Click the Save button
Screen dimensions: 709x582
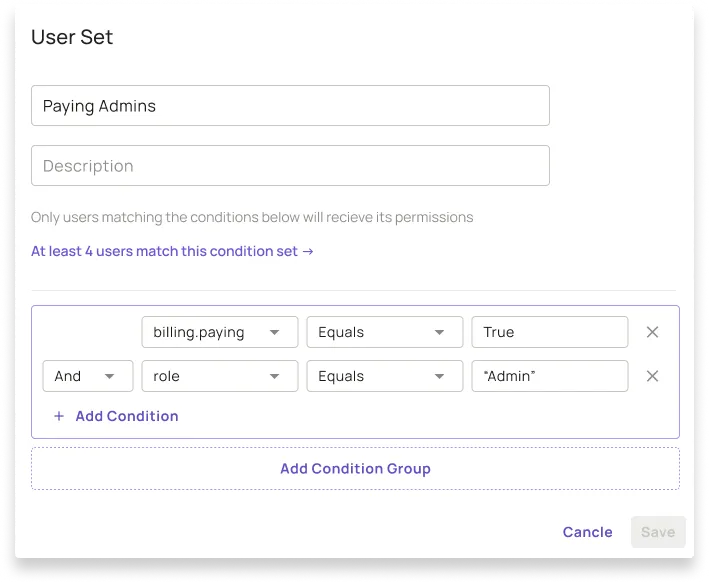[658, 532]
